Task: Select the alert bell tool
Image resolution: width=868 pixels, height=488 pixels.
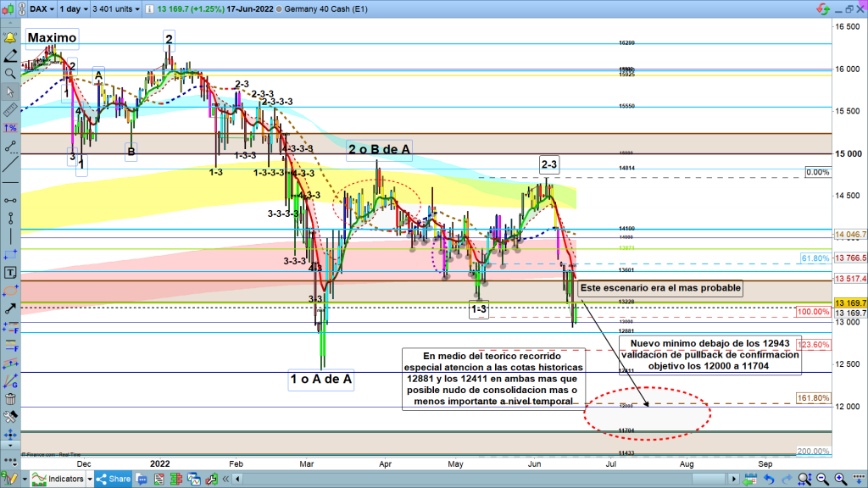Action: click(x=11, y=38)
